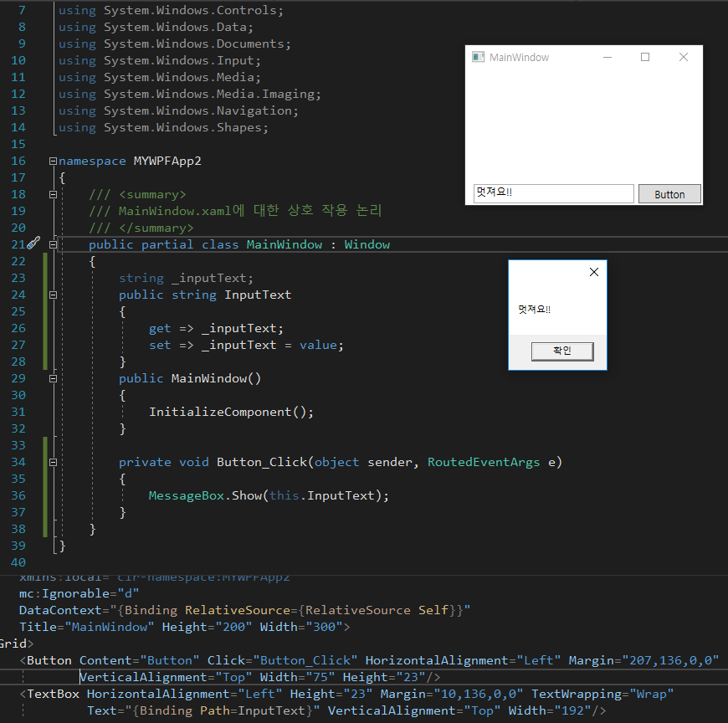Click the text box containing 멋져요!!
The width and height of the screenshot is (728, 723).
(553, 193)
